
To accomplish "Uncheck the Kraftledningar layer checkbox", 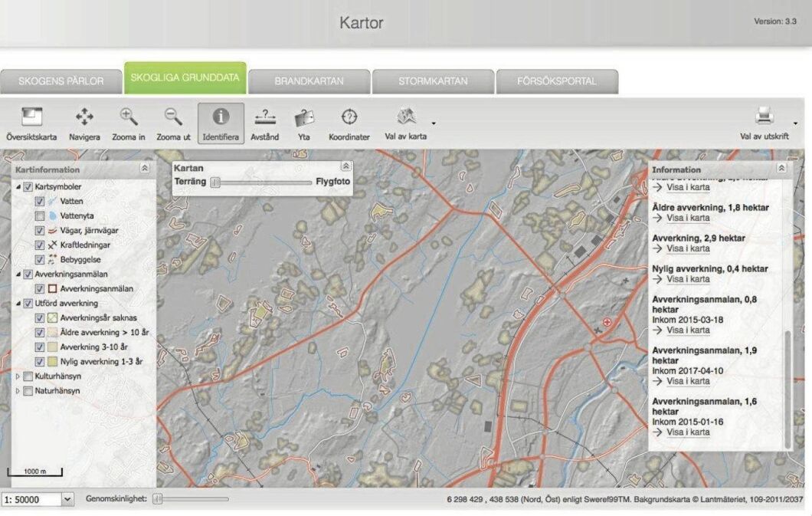I will 41,245.
